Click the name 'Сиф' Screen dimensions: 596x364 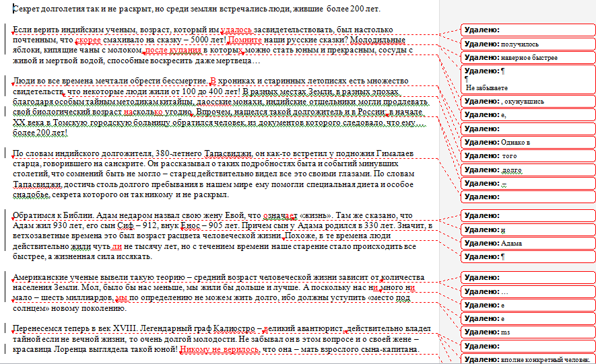tap(125, 226)
